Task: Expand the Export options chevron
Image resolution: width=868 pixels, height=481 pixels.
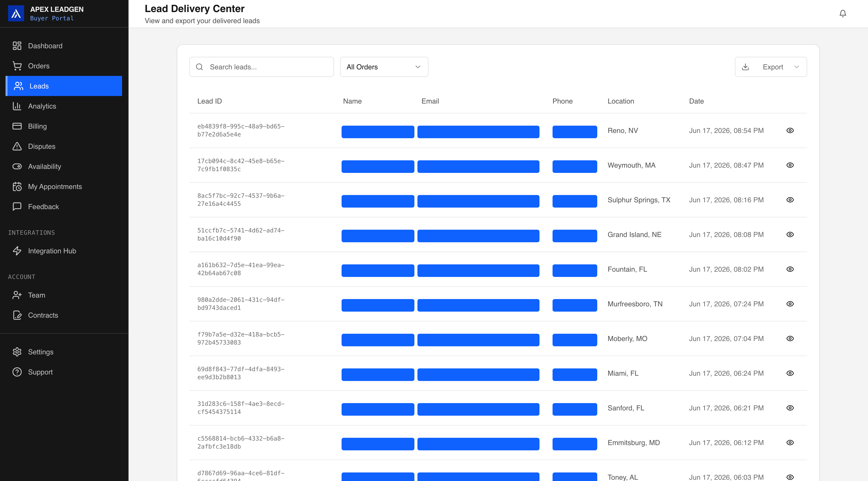Action: (797, 67)
